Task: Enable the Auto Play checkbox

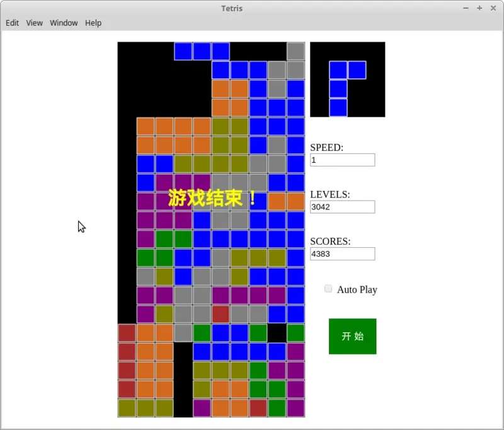Action: click(328, 289)
